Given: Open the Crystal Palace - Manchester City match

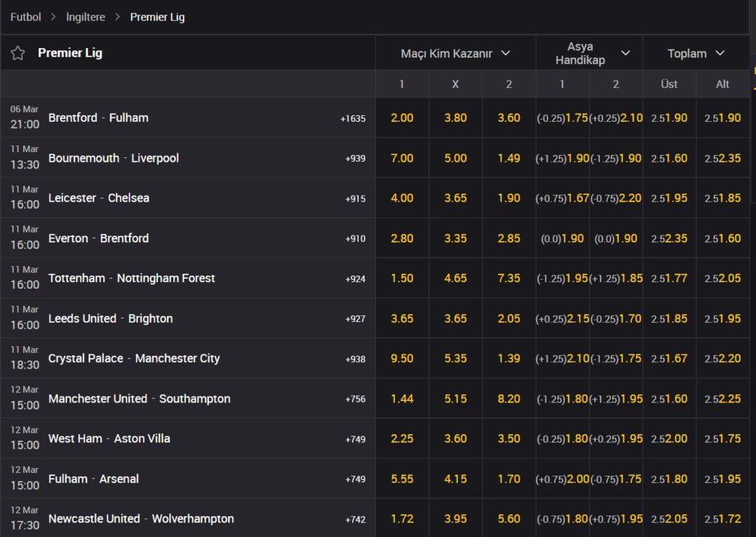Looking at the screenshot, I should point(134,358).
